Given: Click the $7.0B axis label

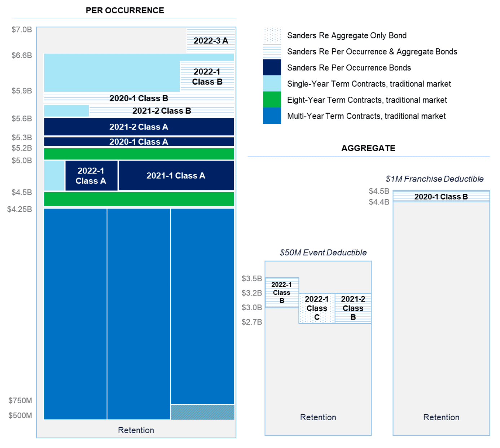Looking at the screenshot, I should coord(22,30).
